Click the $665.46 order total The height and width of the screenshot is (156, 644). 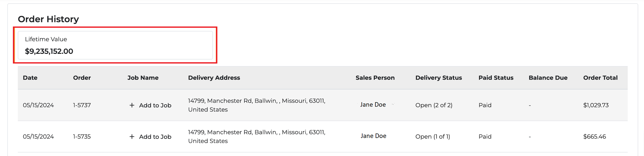[x=595, y=137]
